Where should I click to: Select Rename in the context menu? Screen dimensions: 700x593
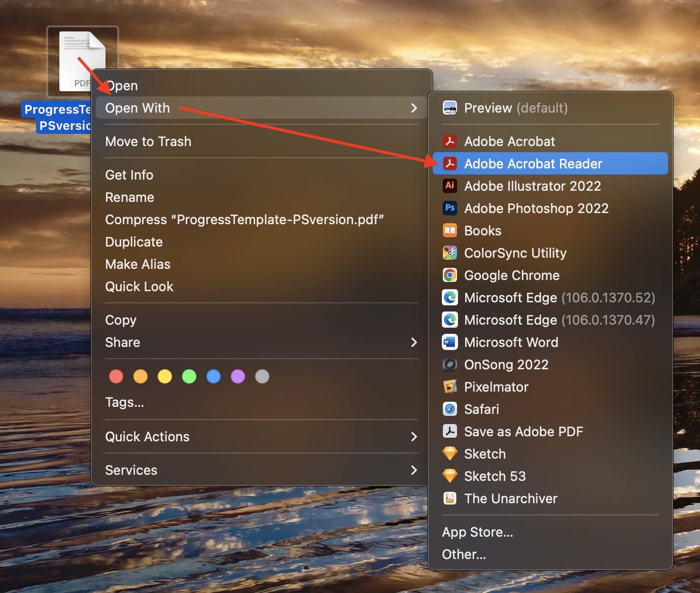pyautogui.click(x=262, y=197)
